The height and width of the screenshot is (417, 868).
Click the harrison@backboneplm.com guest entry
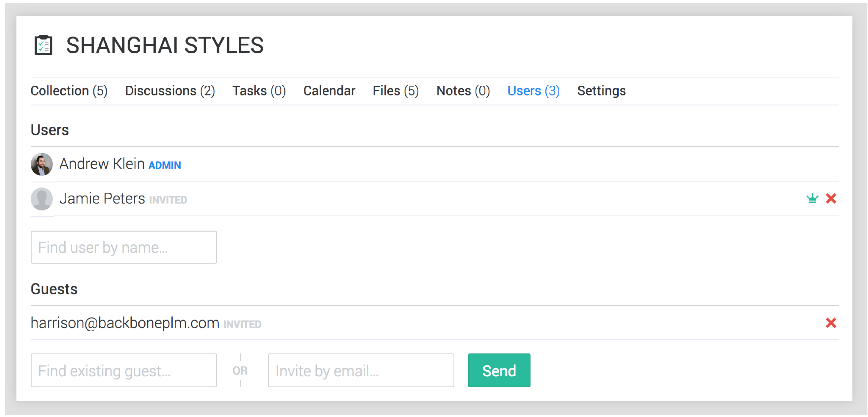(125, 323)
